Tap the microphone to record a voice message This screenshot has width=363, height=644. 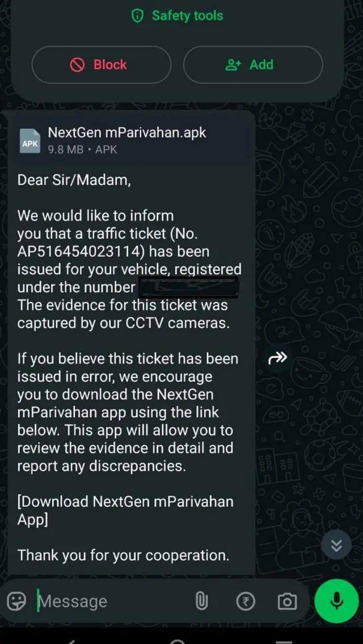(336, 601)
